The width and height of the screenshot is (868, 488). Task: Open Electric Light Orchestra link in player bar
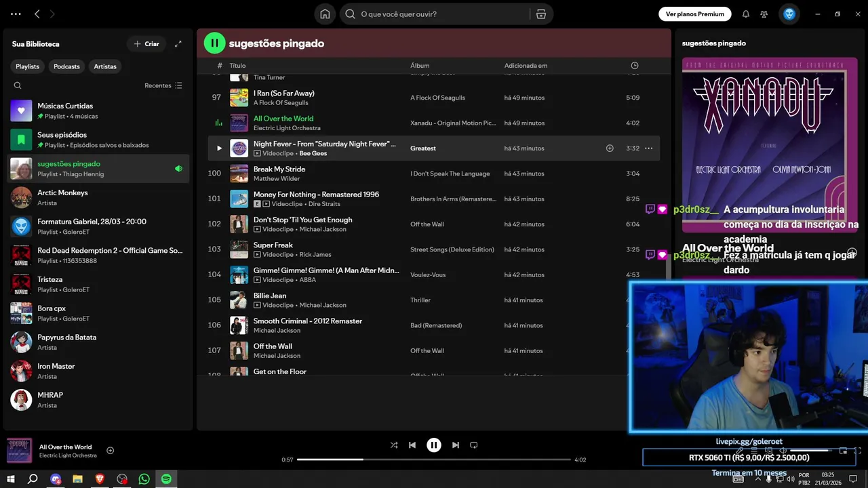click(x=68, y=455)
